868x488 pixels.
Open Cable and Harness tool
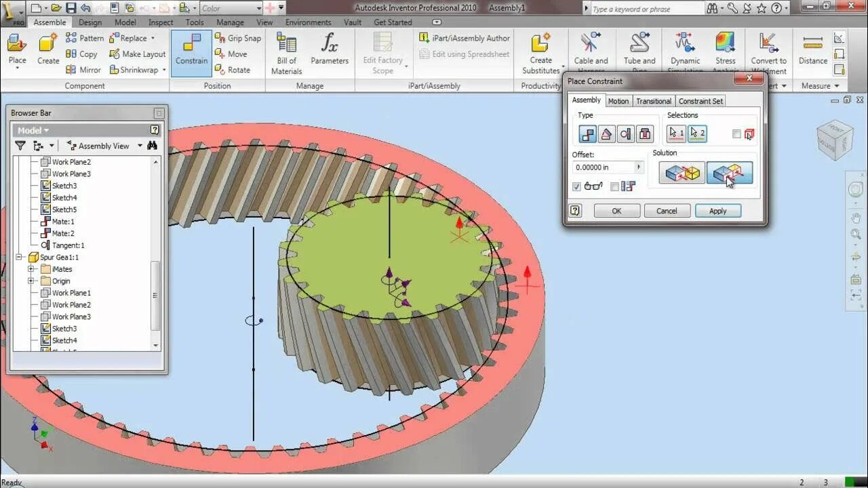[591, 53]
